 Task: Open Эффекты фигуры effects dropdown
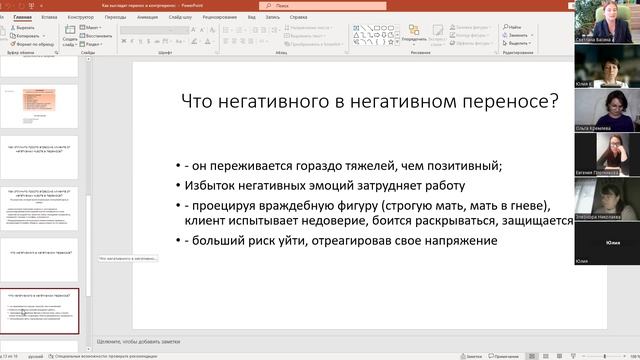point(471,43)
